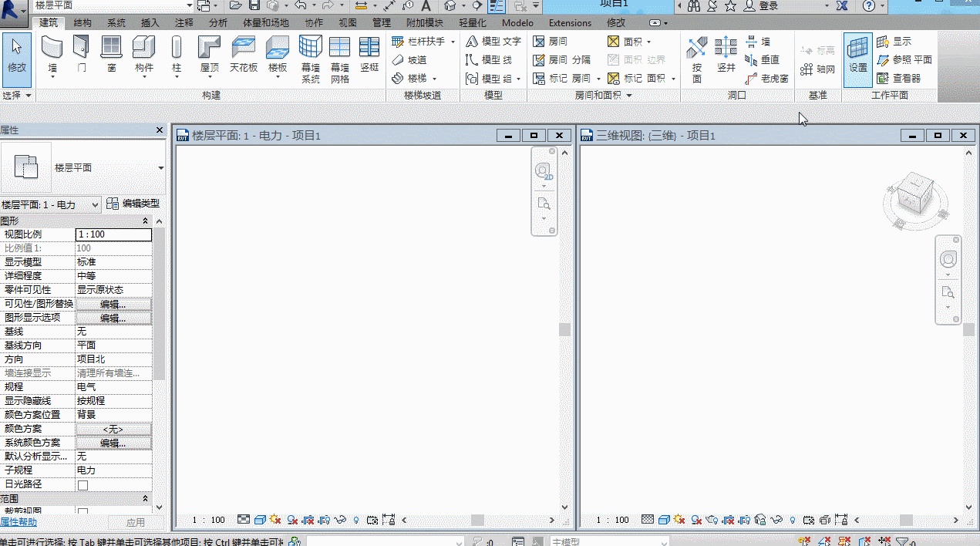980x546 pixels.
Task: Click the 按面 opening-by-face tool
Action: [697, 59]
